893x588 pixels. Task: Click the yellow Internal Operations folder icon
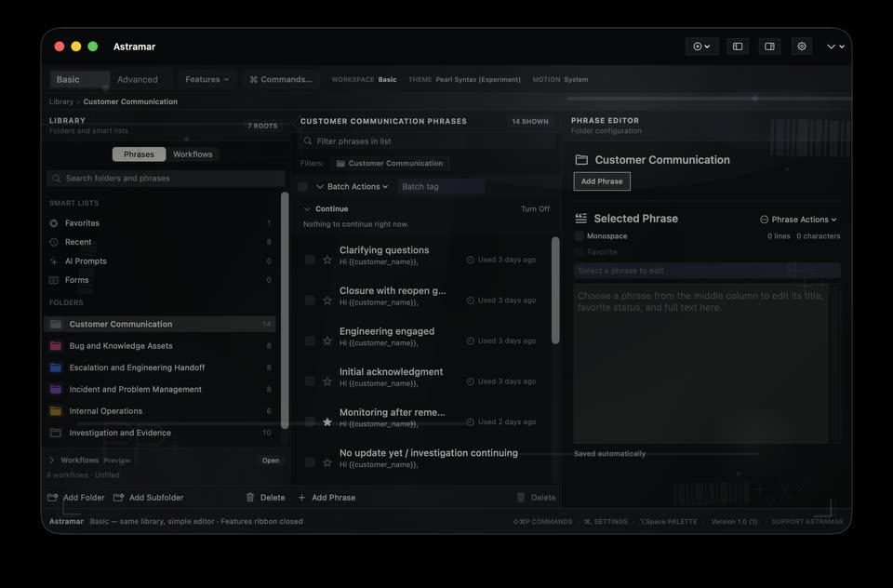coord(56,411)
